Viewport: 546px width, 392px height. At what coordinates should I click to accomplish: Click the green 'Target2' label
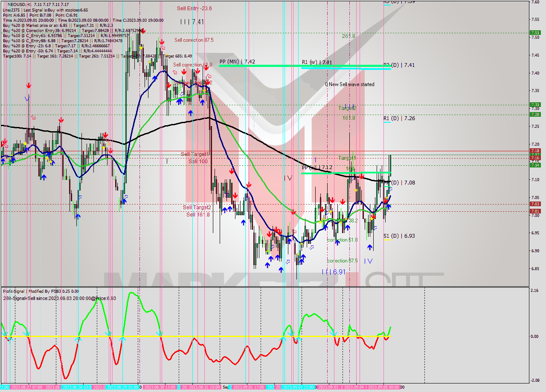coord(347,108)
